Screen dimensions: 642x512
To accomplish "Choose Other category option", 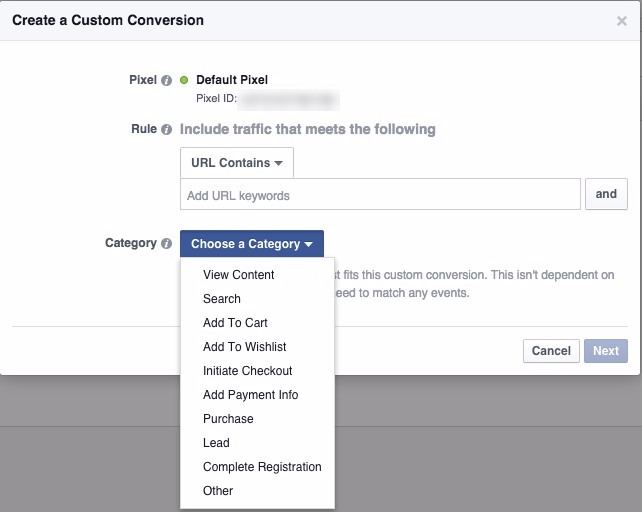I will pyautogui.click(x=257, y=491).
